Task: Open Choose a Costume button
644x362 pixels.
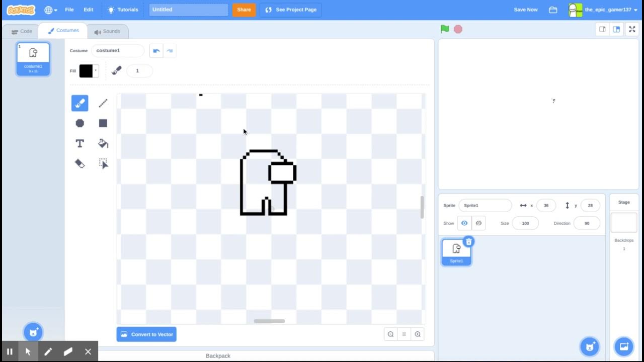Action: click(x=33, y=332)
